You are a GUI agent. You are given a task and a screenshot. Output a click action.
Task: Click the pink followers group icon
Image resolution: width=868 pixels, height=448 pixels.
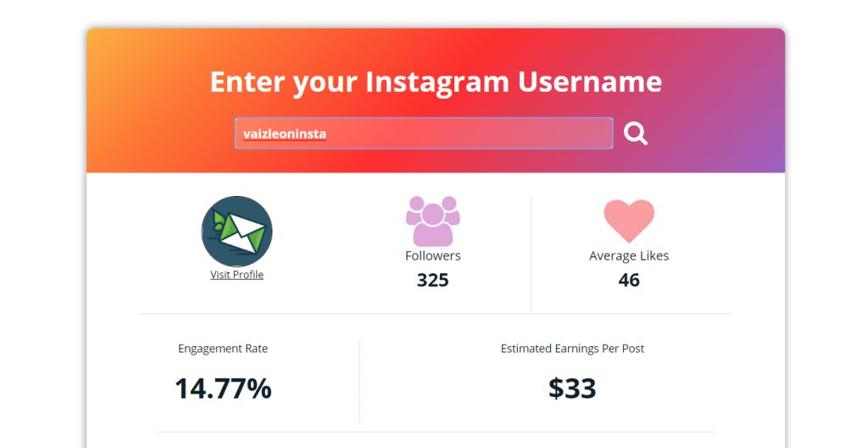pyautogui.click(x=433, y=221)
